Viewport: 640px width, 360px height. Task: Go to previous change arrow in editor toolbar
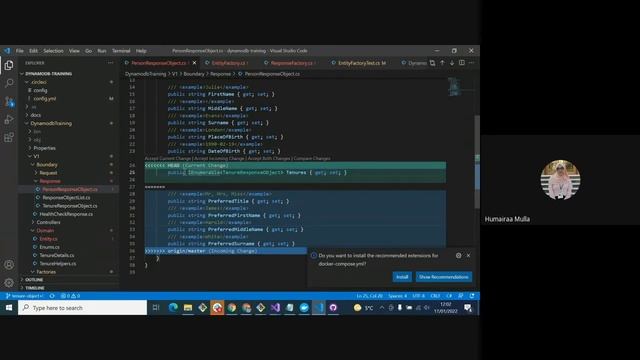pos(442,63)
